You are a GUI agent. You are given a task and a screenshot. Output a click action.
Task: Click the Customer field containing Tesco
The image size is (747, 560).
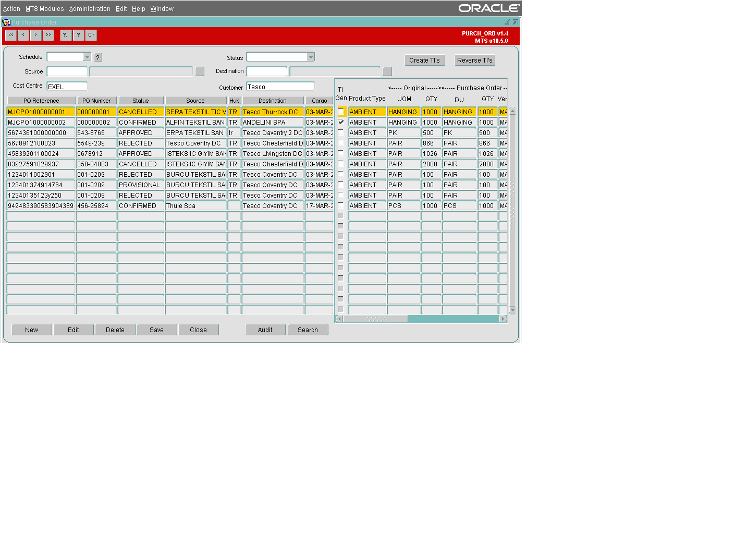pos(280,87)
